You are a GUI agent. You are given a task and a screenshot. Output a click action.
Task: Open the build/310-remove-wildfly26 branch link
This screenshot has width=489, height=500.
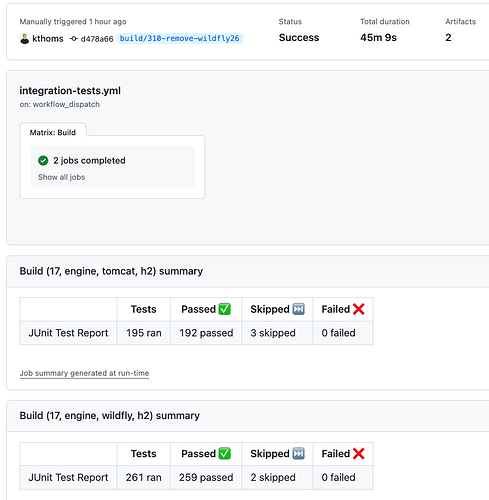pos(180,39)
